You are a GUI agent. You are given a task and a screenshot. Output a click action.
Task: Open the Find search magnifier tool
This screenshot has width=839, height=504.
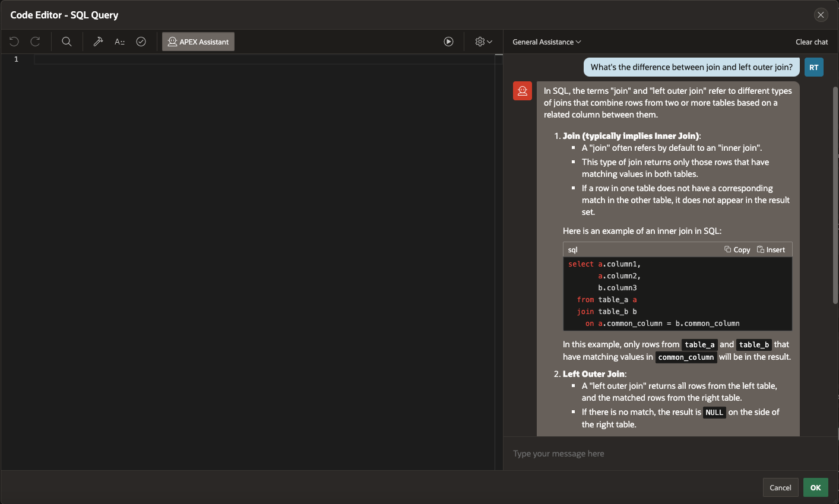(x=67, y=42)
